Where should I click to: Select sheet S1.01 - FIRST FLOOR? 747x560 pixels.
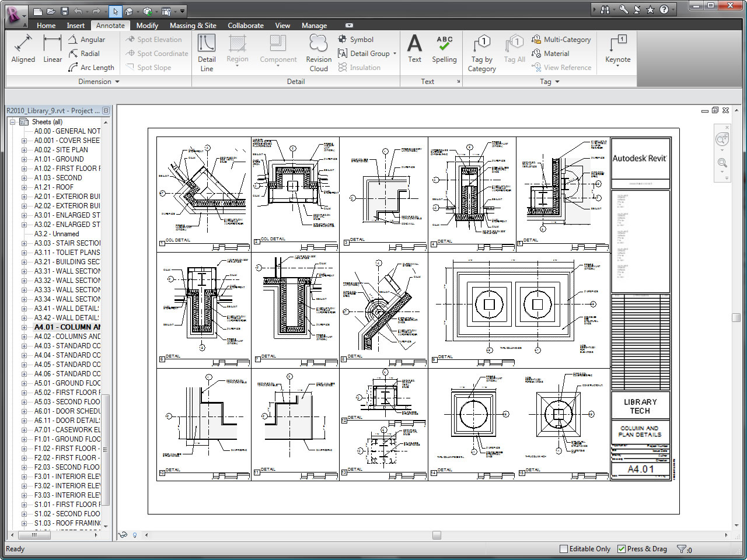[67, 505]
